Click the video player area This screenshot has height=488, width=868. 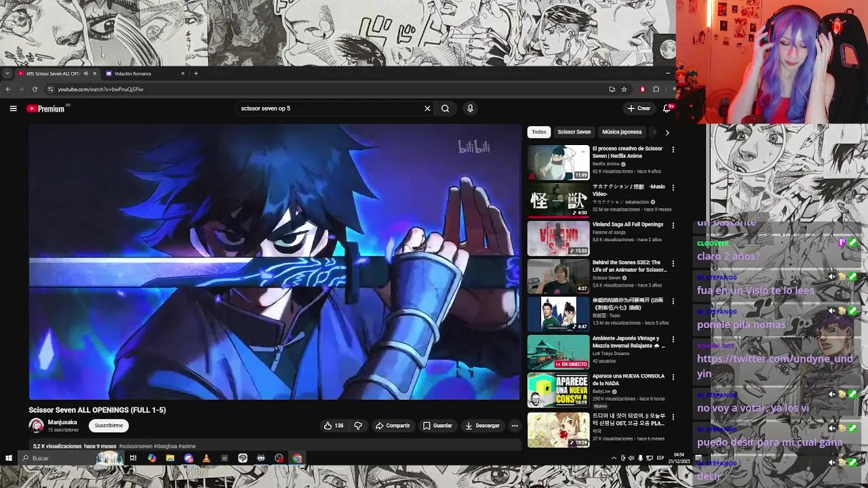[274, 262]
